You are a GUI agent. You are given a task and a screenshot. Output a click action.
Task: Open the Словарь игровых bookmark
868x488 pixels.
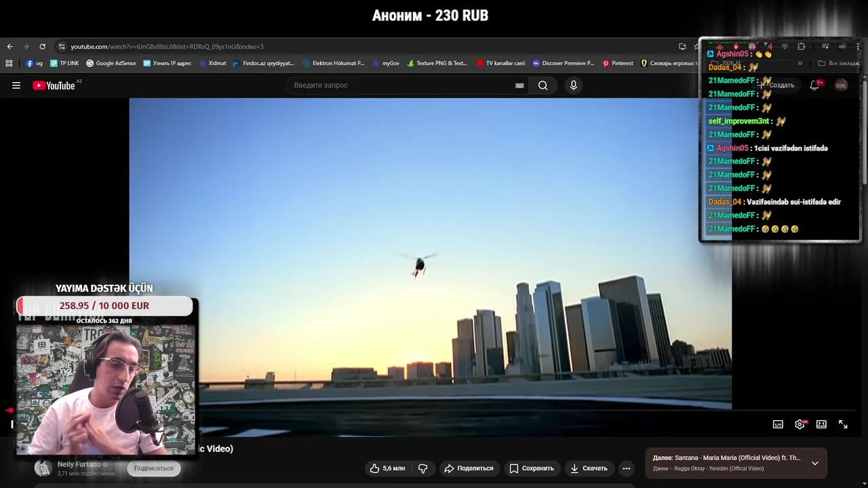pos(669,63)
